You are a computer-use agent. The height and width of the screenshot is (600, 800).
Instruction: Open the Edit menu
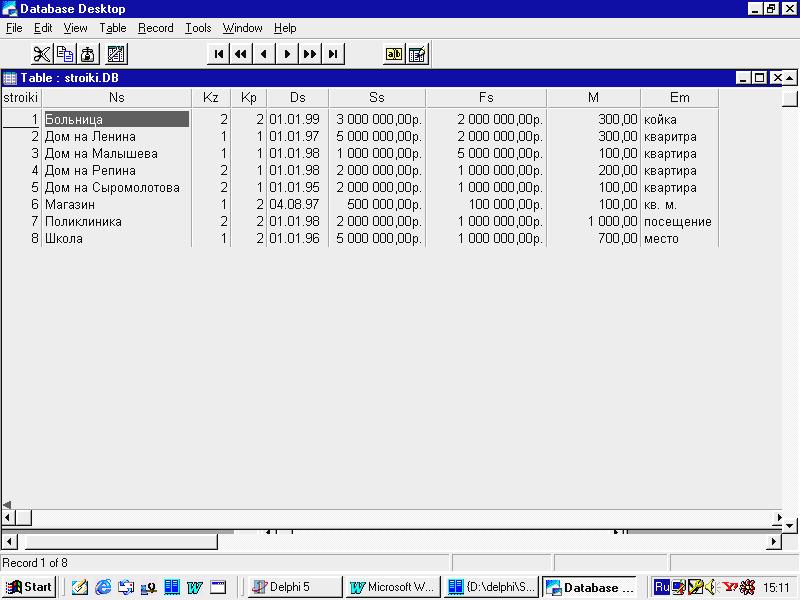[43, 28]
